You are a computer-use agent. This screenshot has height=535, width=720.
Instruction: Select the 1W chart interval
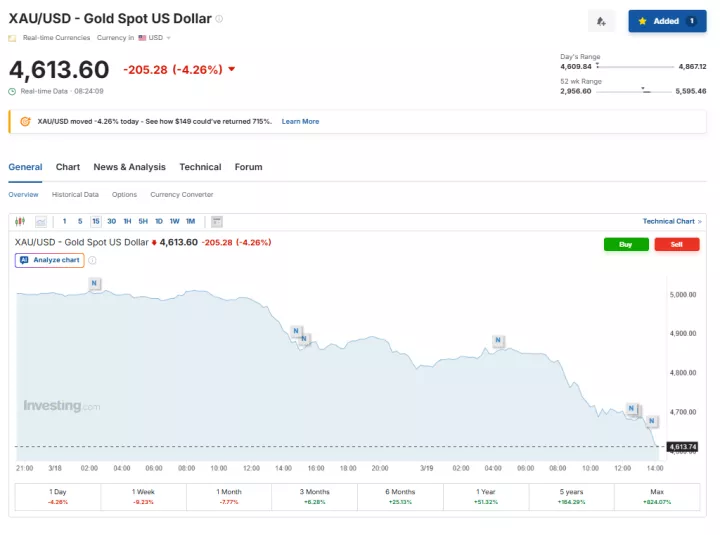click(174, 221)
